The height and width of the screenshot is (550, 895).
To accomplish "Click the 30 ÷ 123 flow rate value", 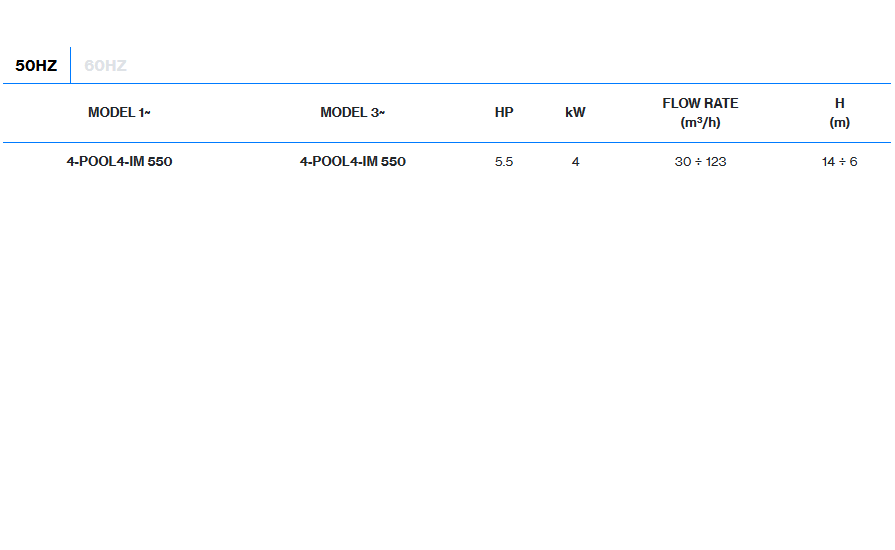I will [700, 162].
